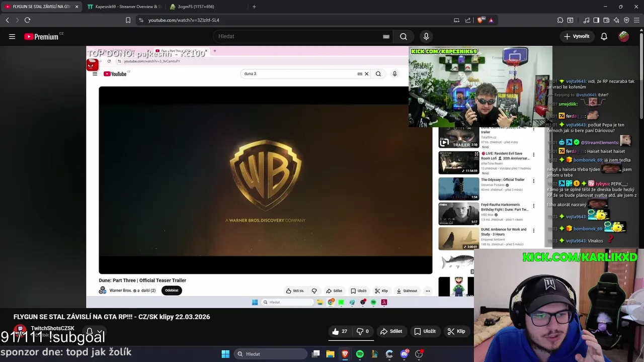Open a new browser tab with the plus
This screenshot has width=644, height=362.
pyautogui.click(x=254, y=7)
